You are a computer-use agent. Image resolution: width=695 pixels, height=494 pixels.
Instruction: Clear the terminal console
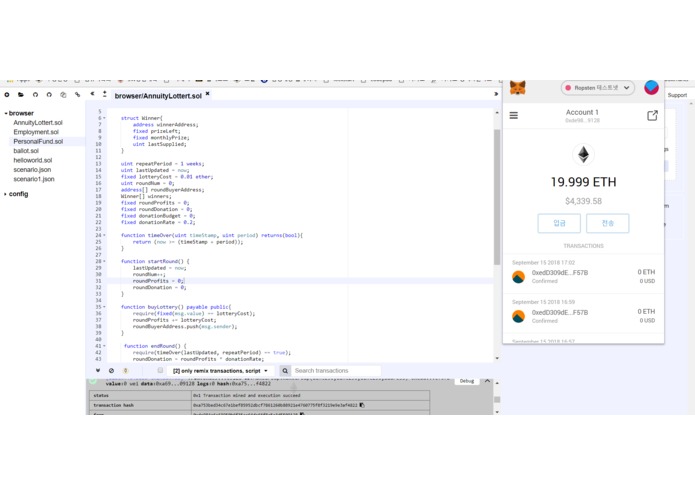(111, 370)
